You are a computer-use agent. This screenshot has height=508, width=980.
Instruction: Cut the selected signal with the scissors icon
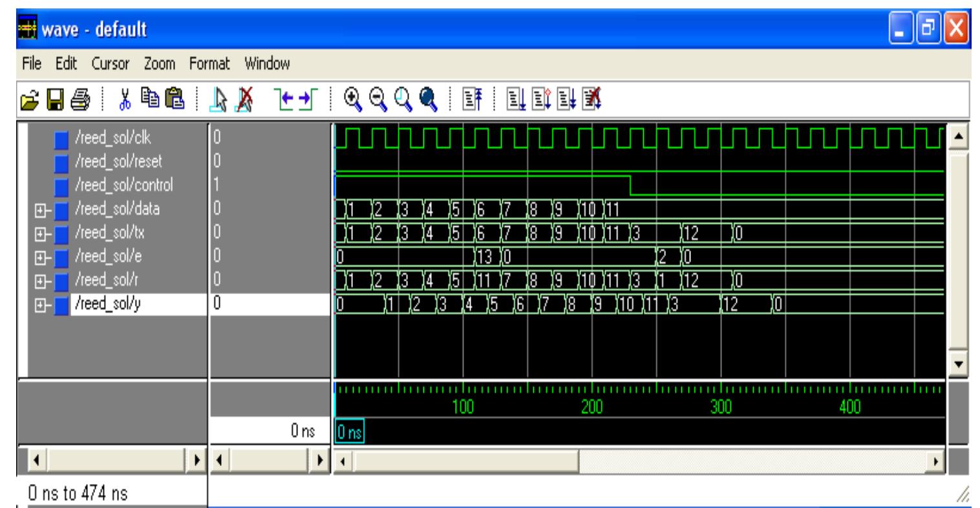[127, 101]
